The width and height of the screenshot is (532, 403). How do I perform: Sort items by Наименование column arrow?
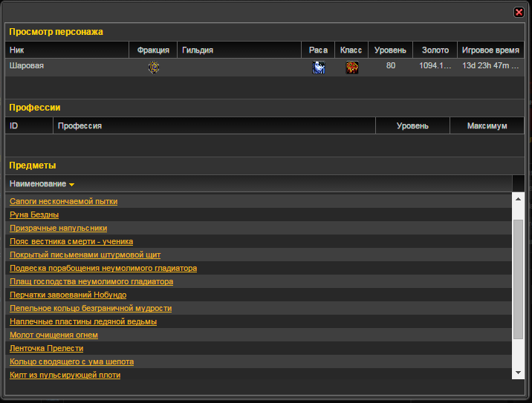71,184
